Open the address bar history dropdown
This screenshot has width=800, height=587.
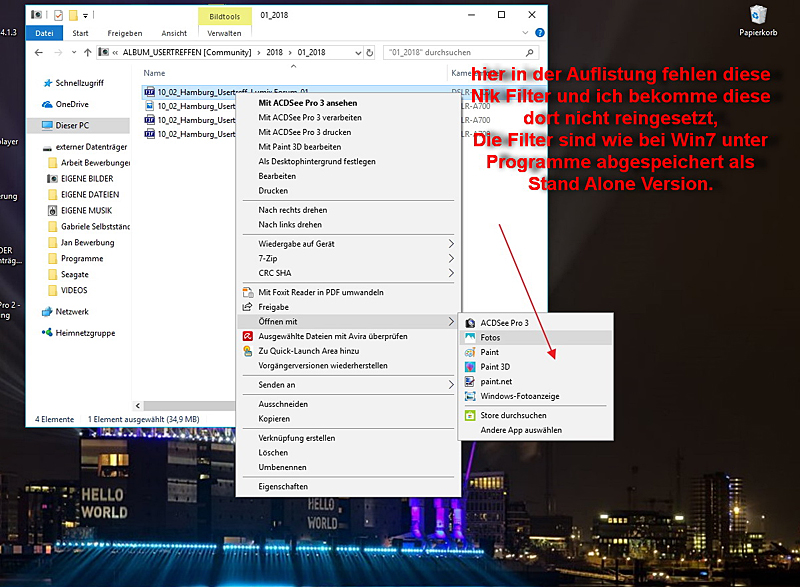click(358, 53)
